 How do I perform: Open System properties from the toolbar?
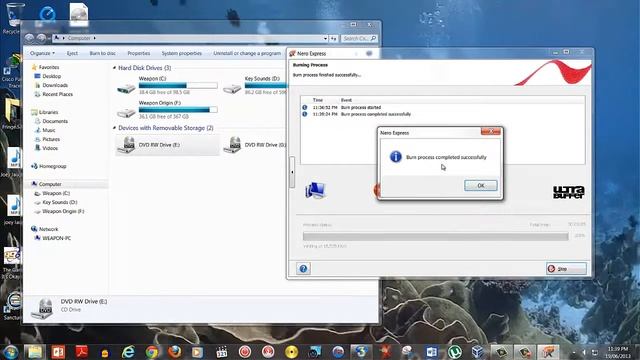(182, 53)
